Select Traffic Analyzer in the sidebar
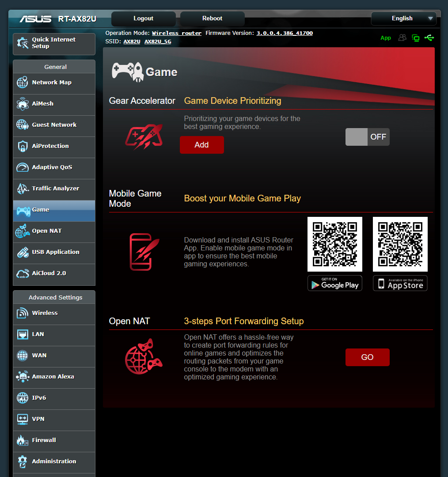This screenshot has width=448, height=477. tap(54, 189)
